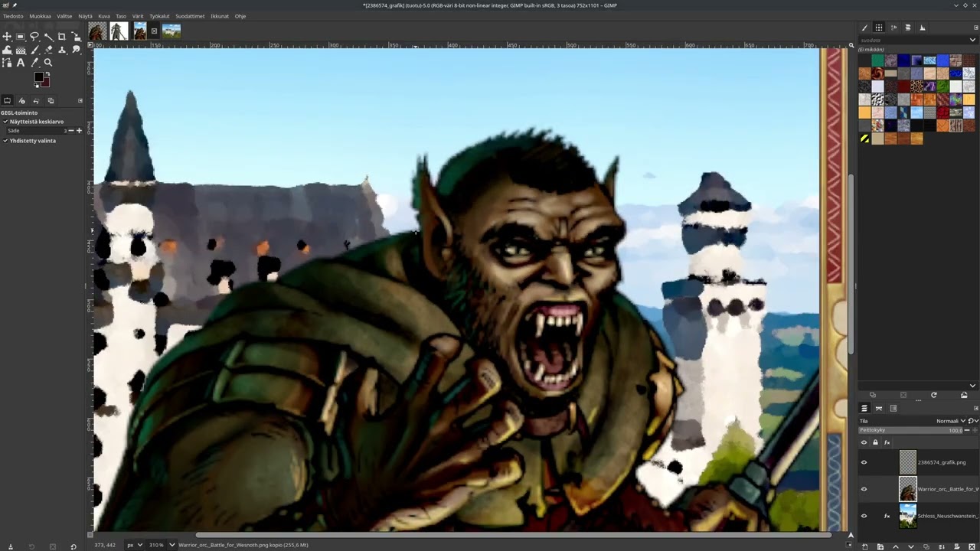Switch to Device Status tab
The image size is (980, 551).
tap(21, 101)
